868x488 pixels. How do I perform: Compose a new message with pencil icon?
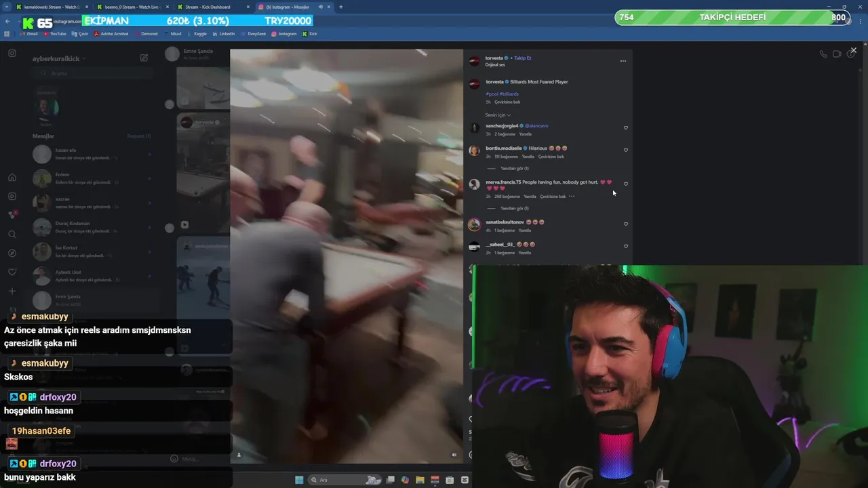(x=144, y=58)
